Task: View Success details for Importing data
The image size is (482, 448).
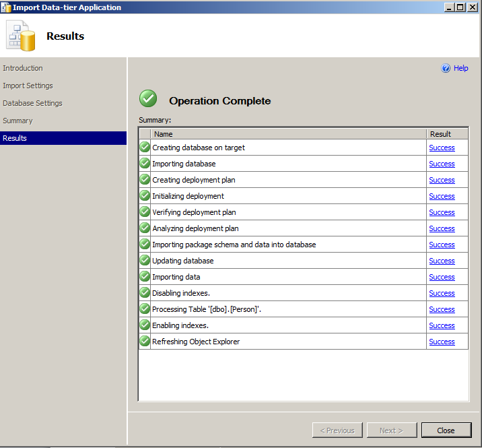Action: coord(442,277)
